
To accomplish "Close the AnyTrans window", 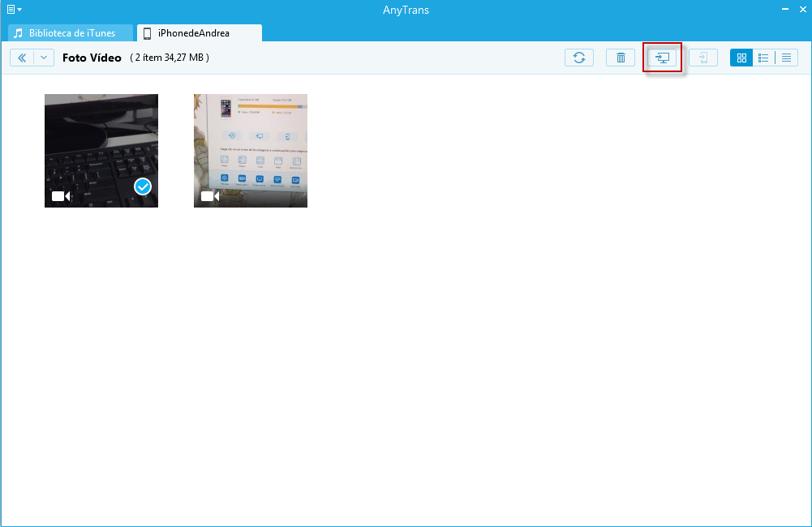I will pyautogui.click(x=803, y=9).
